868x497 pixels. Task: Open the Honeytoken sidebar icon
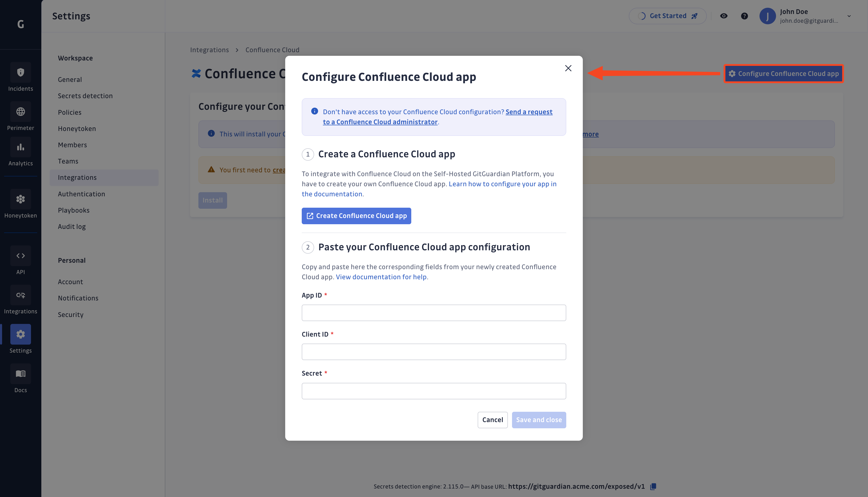pyautogui.click(x=20, y=199)
